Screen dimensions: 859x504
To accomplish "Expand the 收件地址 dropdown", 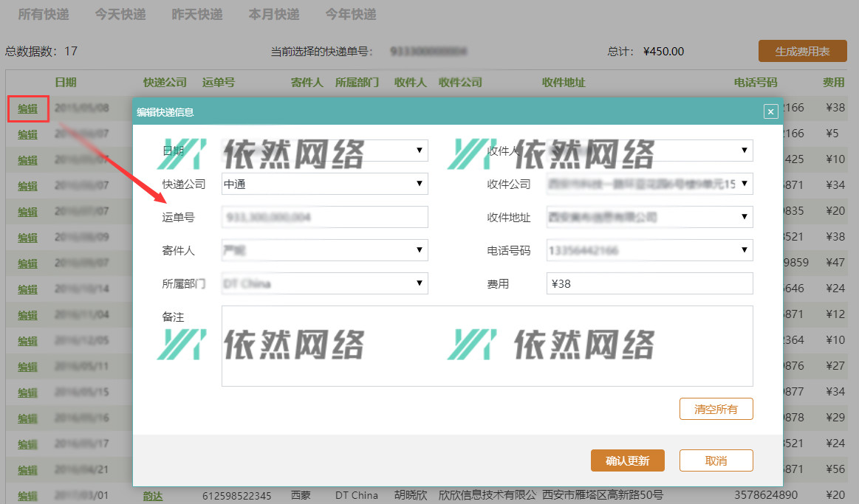I will 745,217.
